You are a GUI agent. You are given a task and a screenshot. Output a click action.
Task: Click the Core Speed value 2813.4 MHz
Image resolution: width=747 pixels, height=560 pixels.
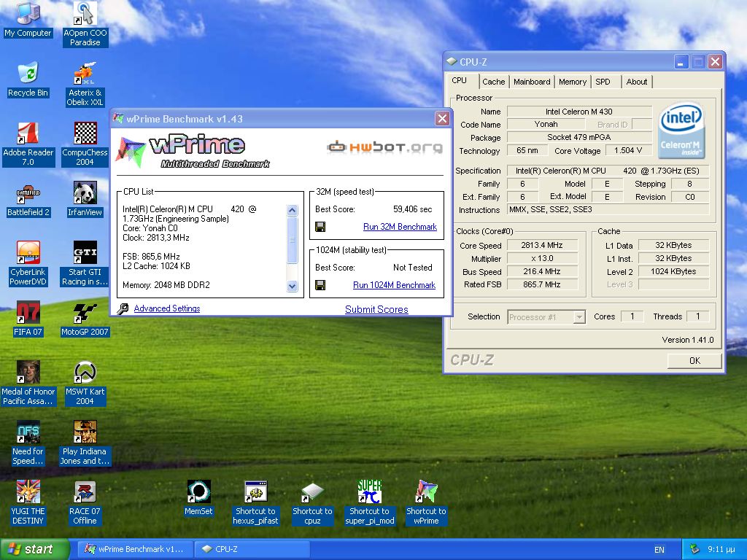(542, 245)
